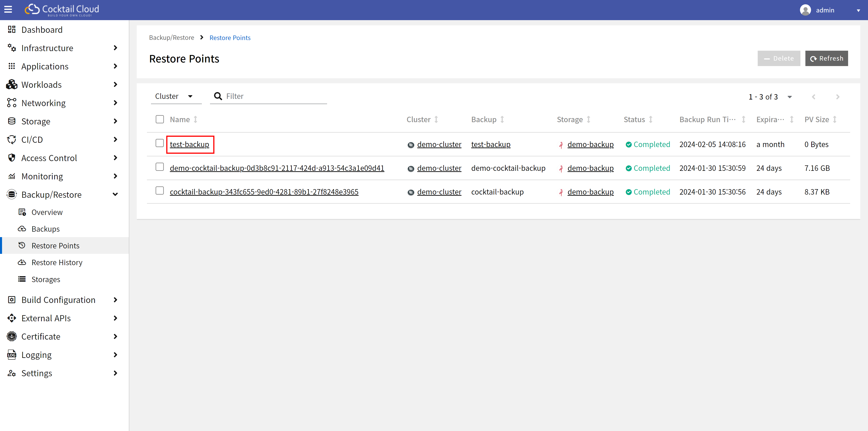Image resolution: width=868 pixels, height=431 pixels.
Task: Click the Certificate sidebar icon
Action: click(x=12, y=336)
